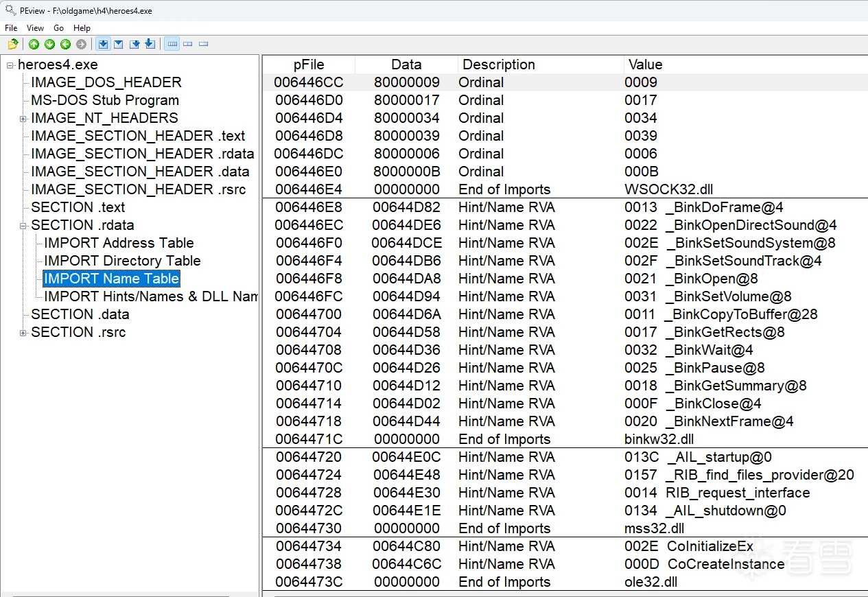This screenshot has height=597, width=868.
Task: Expand the IMAGE_NT_HEADERS node
Action: pyautogui.click(x=23, y=119)
